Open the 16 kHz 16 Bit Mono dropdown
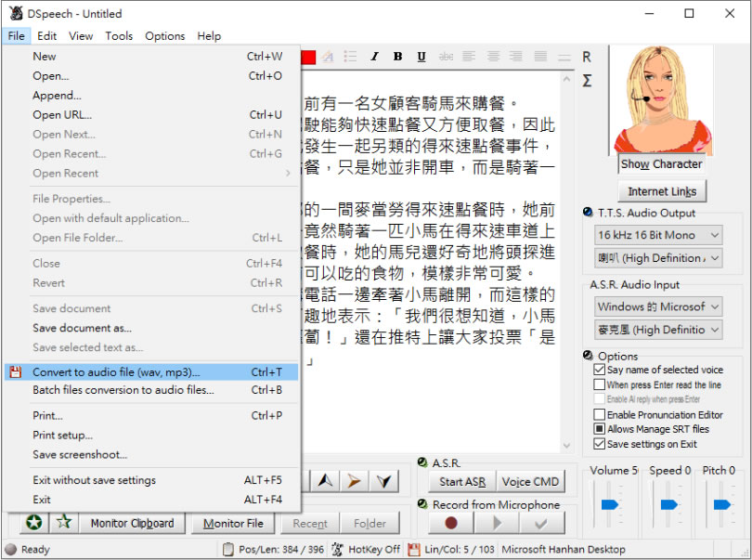 [x=658, y=235]
